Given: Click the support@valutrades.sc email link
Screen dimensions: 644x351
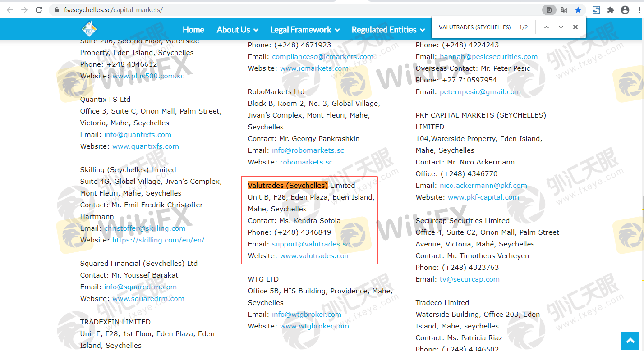Looking at the screenshot, I should 311,244.
